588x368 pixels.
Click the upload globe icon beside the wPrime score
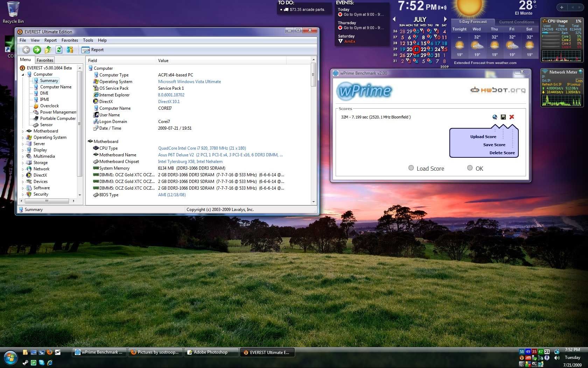tap(495, 117)
